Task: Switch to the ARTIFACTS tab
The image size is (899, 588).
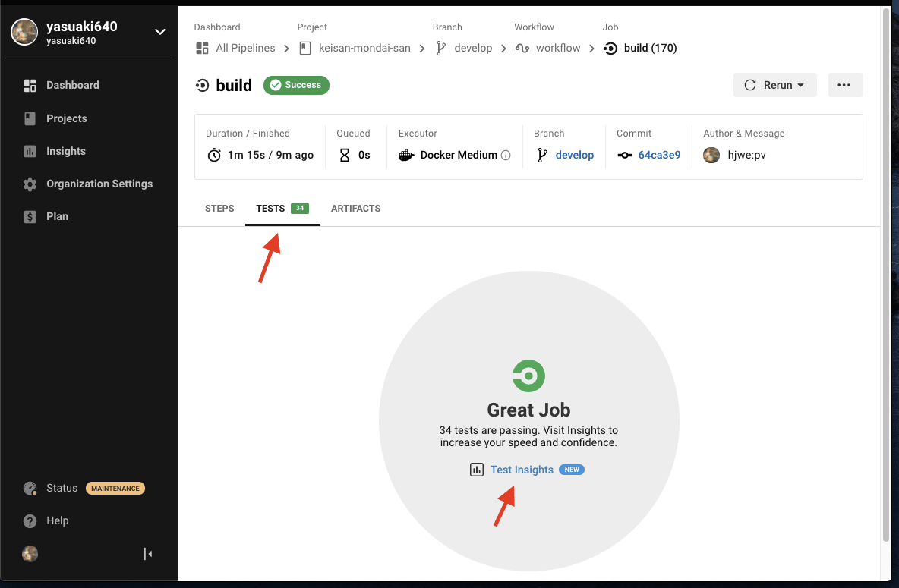Action: click(x=355, y=209)
